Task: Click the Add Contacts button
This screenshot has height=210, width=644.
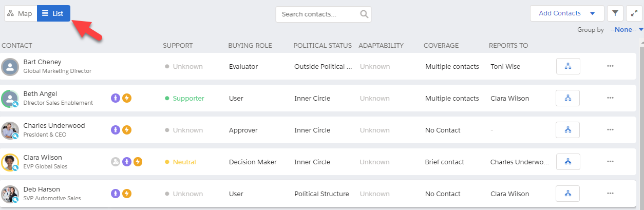Action: (560, 13)
